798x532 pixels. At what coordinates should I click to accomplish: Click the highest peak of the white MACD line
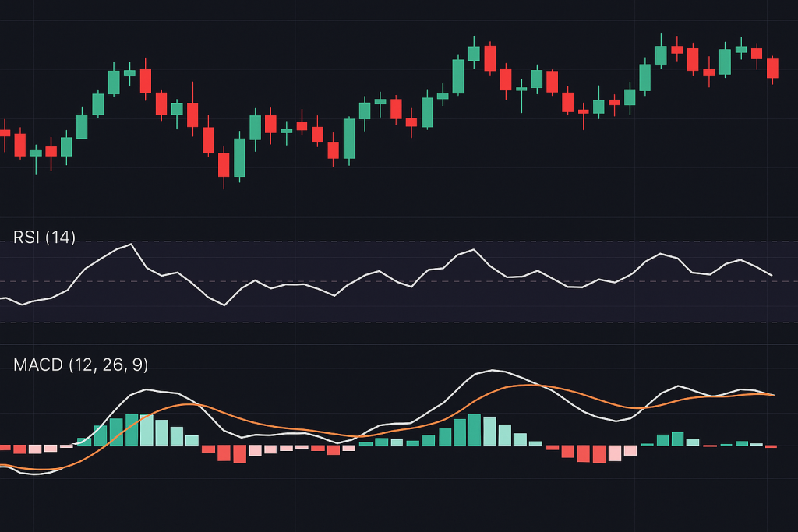(x=491, y=370)
